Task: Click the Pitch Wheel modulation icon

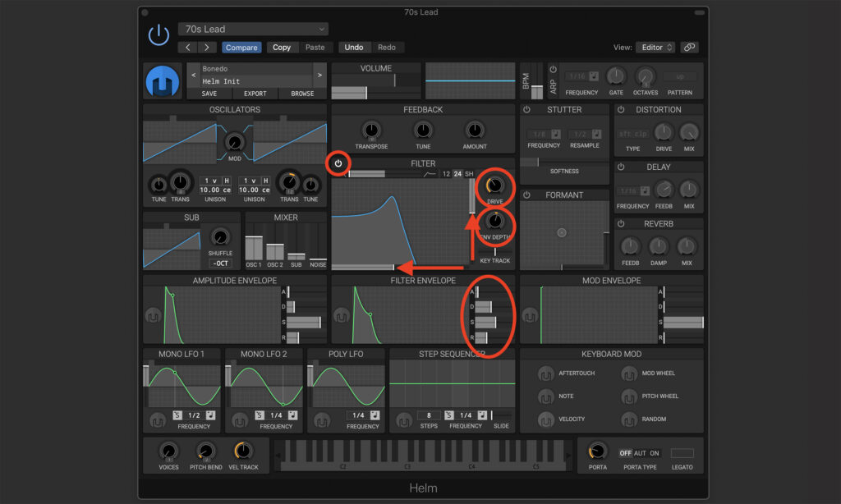Action: (628, 396)
